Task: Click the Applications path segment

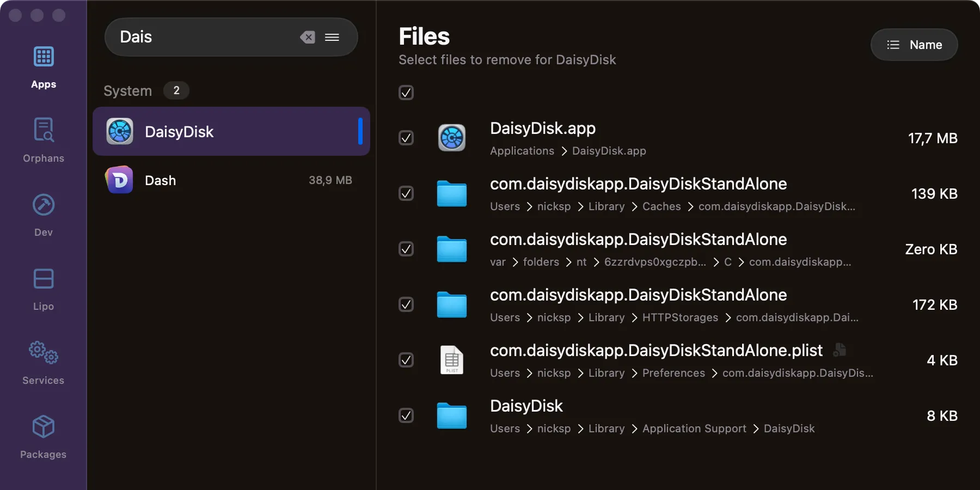Action: tap(522, 151)
